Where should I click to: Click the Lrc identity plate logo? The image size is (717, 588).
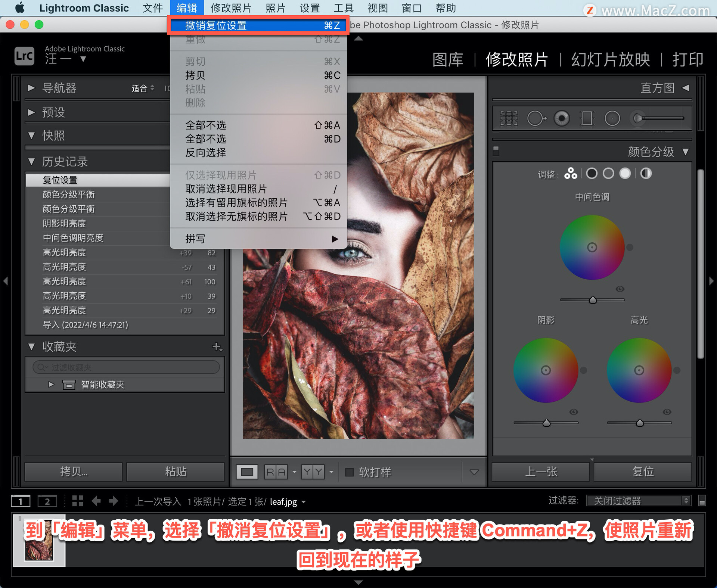click(x=24, y=56)
